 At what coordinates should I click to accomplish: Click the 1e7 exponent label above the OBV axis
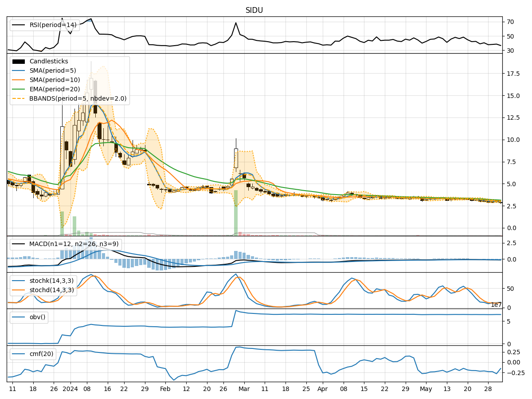pyautogui.click(x=496, y=305)
